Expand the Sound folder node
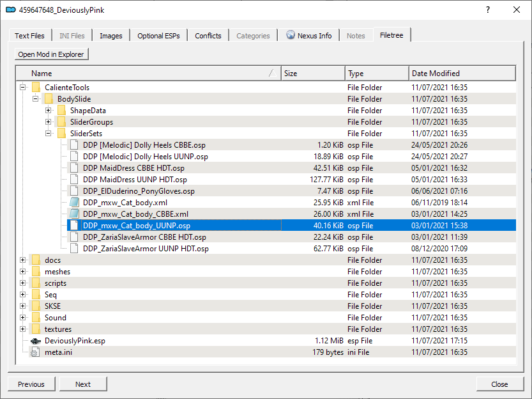 tap(23, 318)
